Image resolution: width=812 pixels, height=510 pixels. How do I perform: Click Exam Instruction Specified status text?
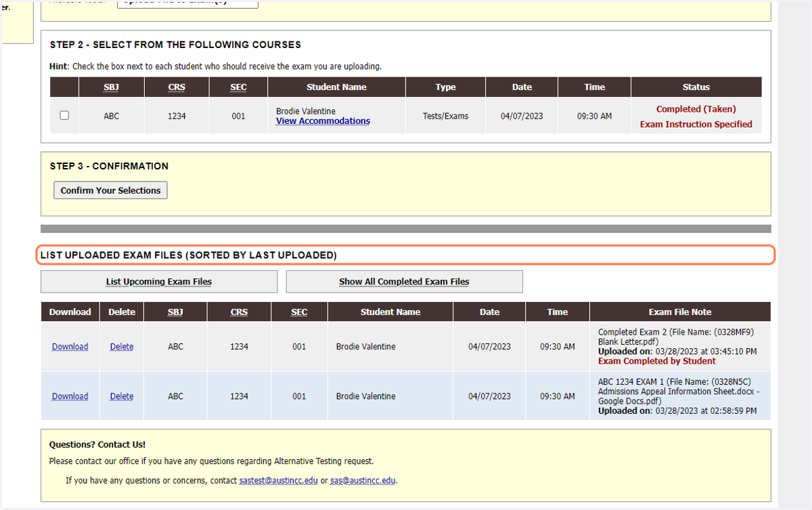[696, 125]
